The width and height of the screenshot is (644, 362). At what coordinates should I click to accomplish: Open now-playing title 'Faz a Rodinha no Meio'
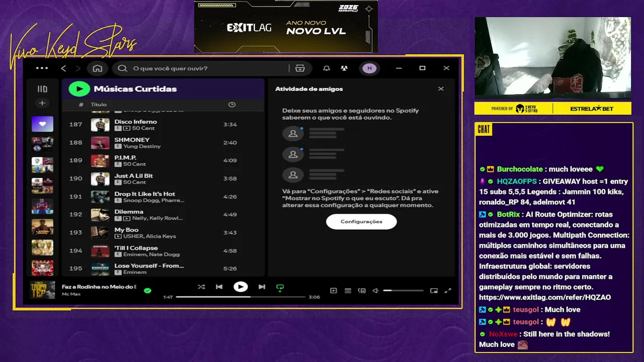point(99,287)
